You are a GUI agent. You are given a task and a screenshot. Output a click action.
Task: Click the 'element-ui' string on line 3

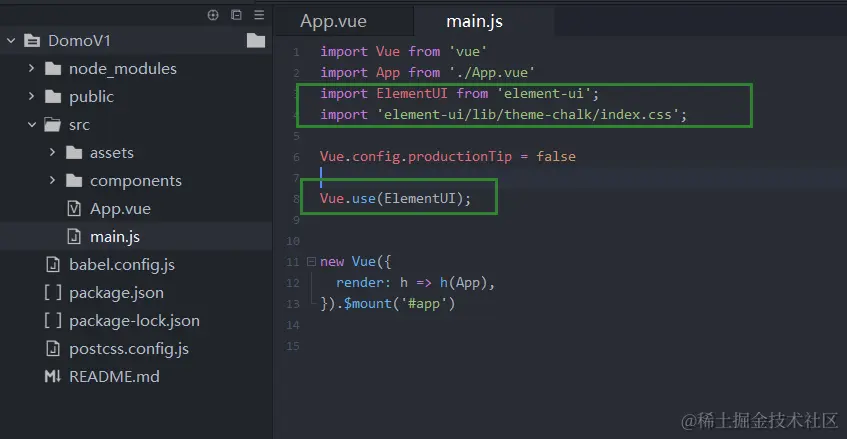543,93
